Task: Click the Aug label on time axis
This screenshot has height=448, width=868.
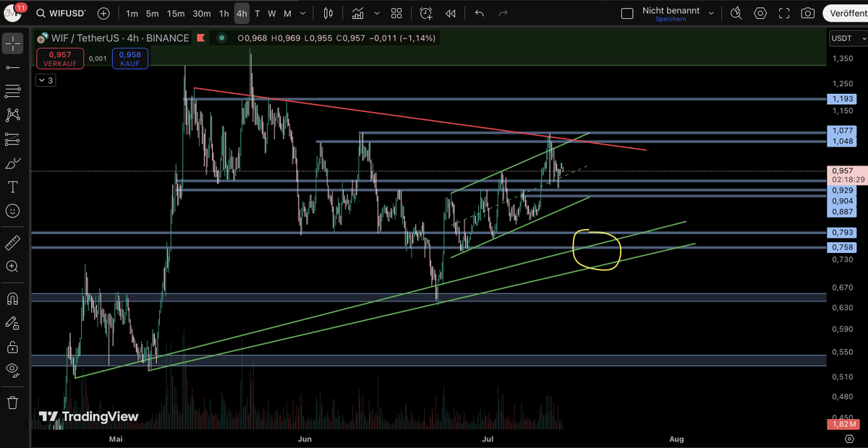Action: pyautogui.click(x=676, y=439)
